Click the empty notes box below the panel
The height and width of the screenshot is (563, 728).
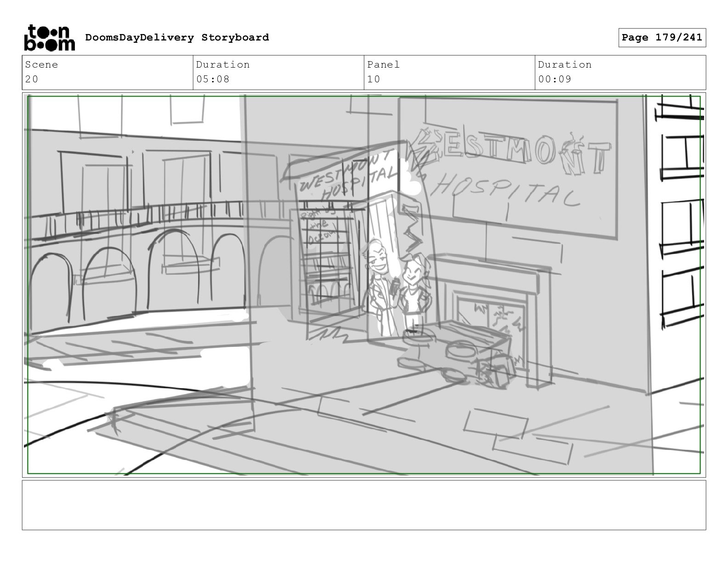point(364,505)
